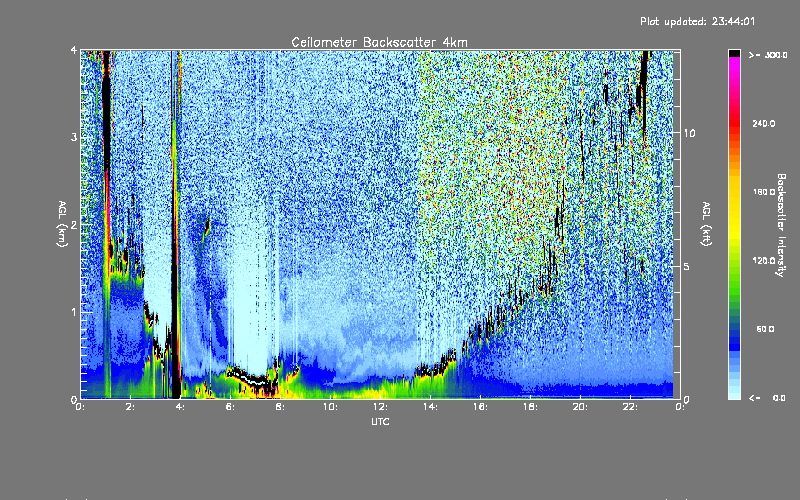800x500 pixels.
Task: Click the '16:' UTC time tick
Action: (481, 407)
